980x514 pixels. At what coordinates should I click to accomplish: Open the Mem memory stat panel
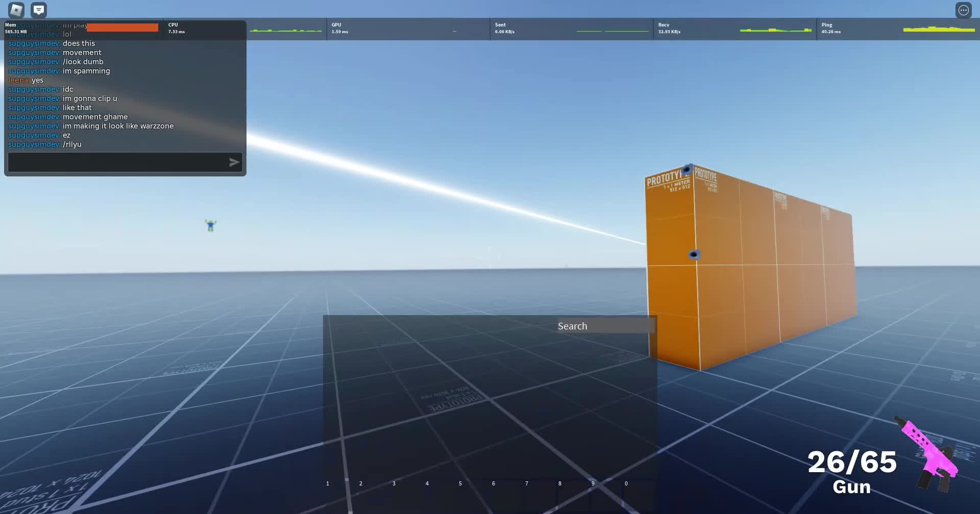[x=82, y=29]
